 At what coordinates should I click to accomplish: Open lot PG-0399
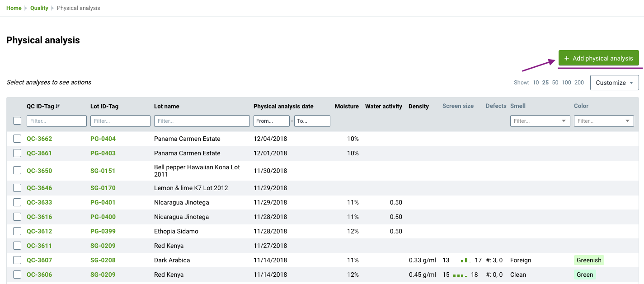[x=103, y=231]
